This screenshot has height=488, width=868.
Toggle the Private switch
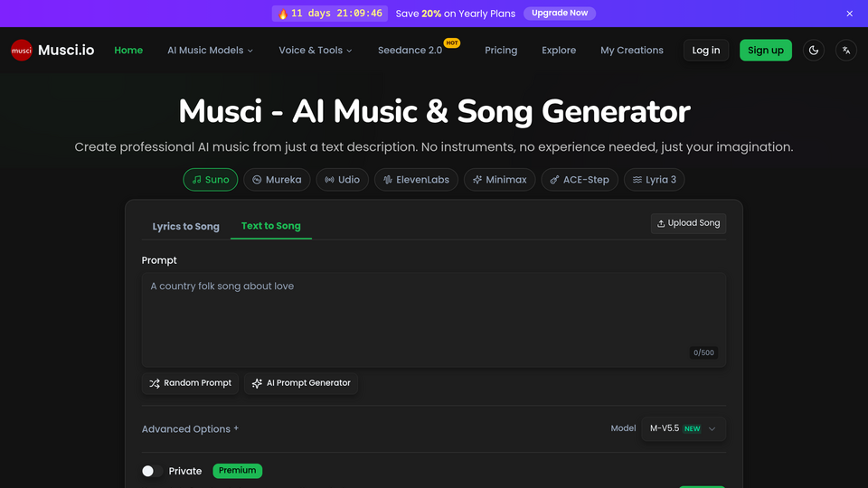[152, 471]
